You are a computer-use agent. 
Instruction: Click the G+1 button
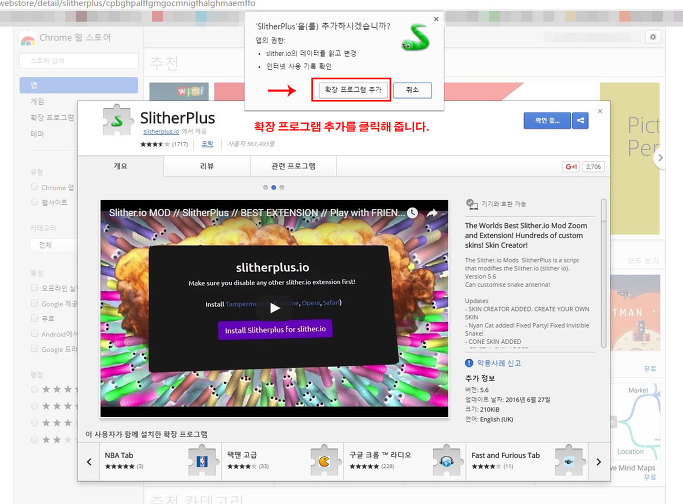pos(571,166)
